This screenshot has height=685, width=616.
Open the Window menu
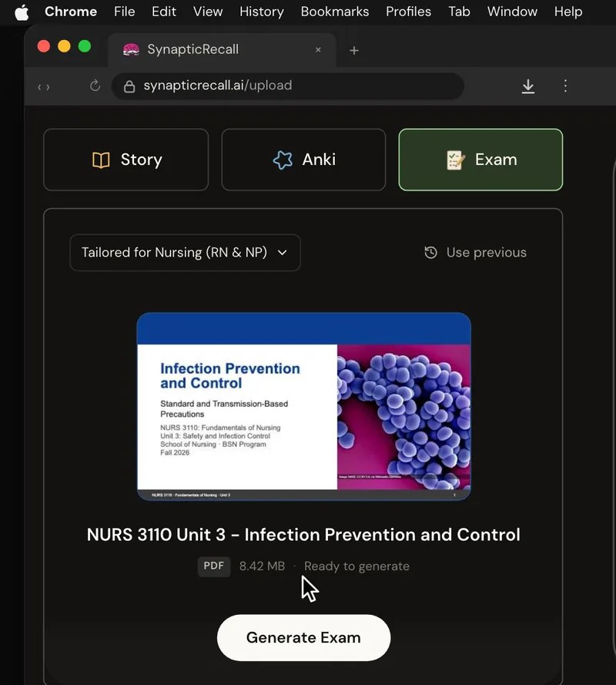[x=512, y=12]
